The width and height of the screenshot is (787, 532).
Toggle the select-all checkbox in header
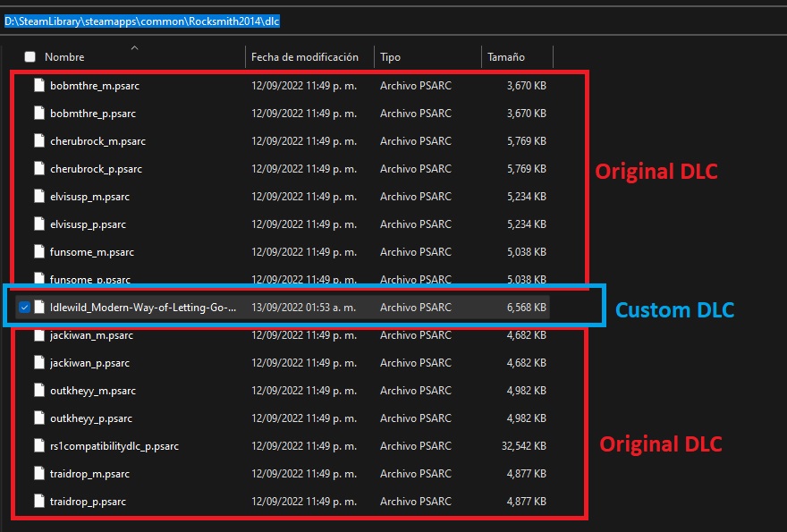(x=30, y=57)
